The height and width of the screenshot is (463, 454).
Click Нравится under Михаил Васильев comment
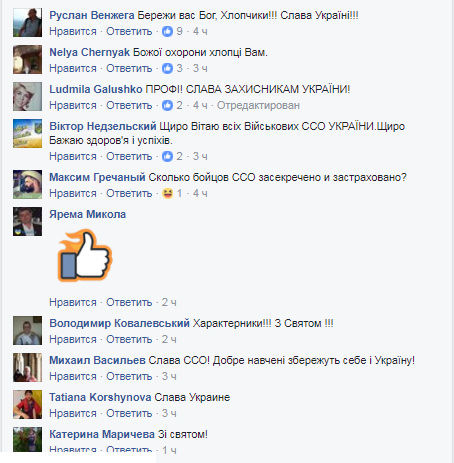73,376
